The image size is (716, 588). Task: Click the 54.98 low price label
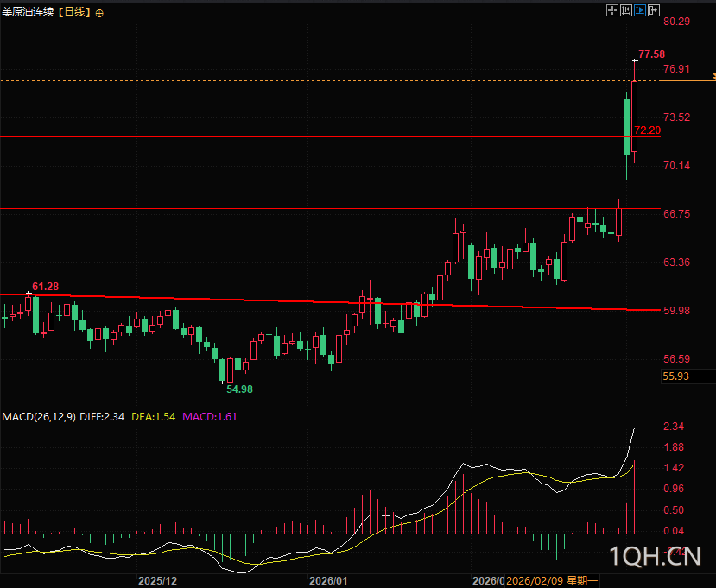coord(240,389)
